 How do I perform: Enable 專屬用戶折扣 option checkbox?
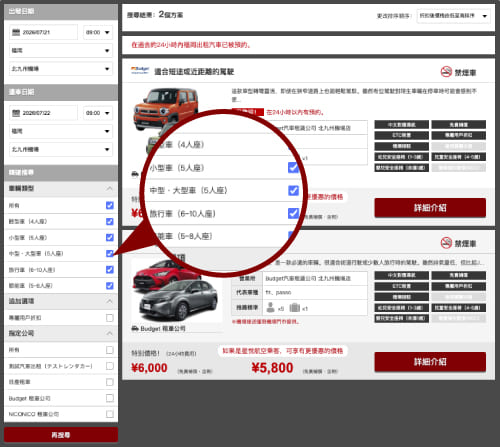coord(110,318)
